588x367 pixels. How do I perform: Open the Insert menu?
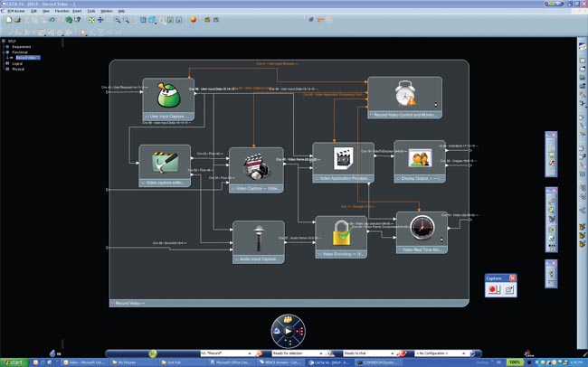(77, 11)
